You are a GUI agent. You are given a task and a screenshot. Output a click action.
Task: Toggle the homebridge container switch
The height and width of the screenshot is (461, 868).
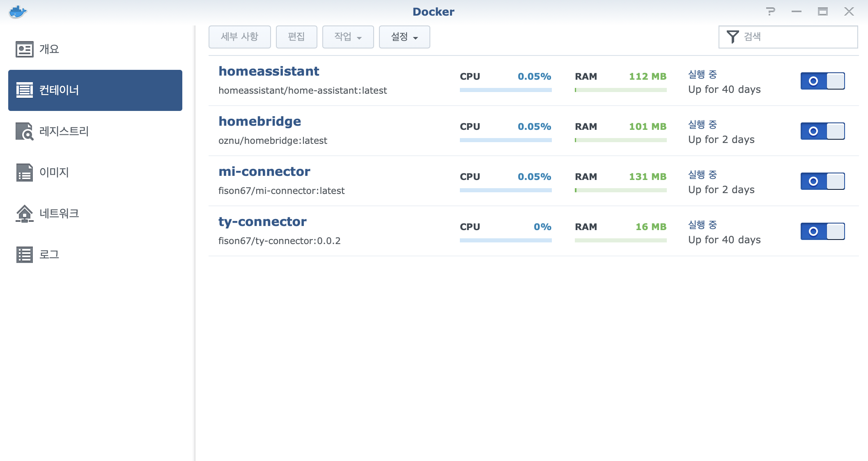(822, 131)
